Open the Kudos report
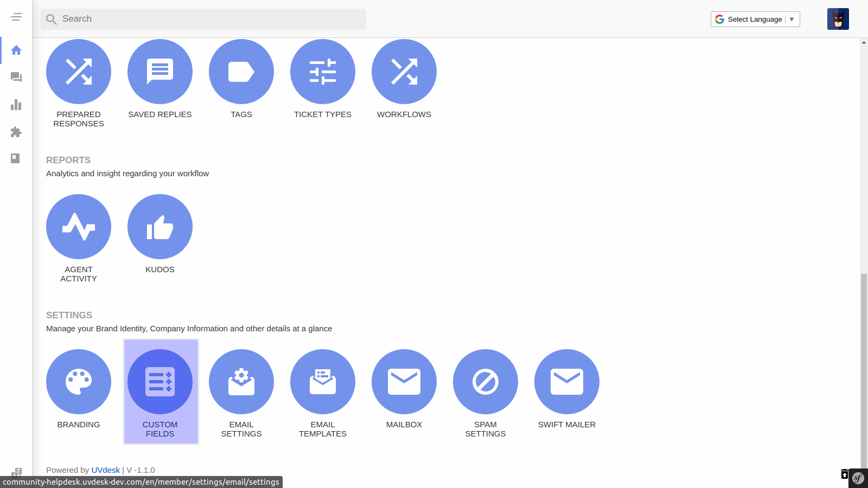 pos(160,227)
